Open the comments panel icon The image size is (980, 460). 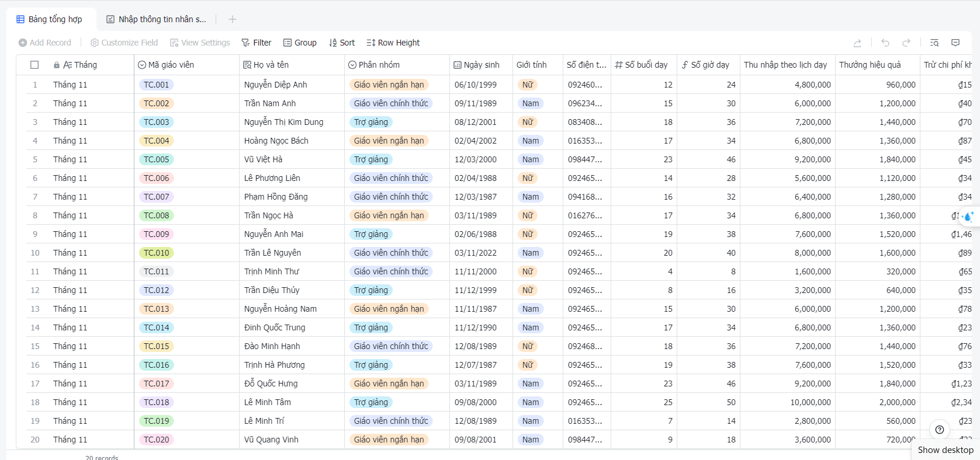point(955,43)
